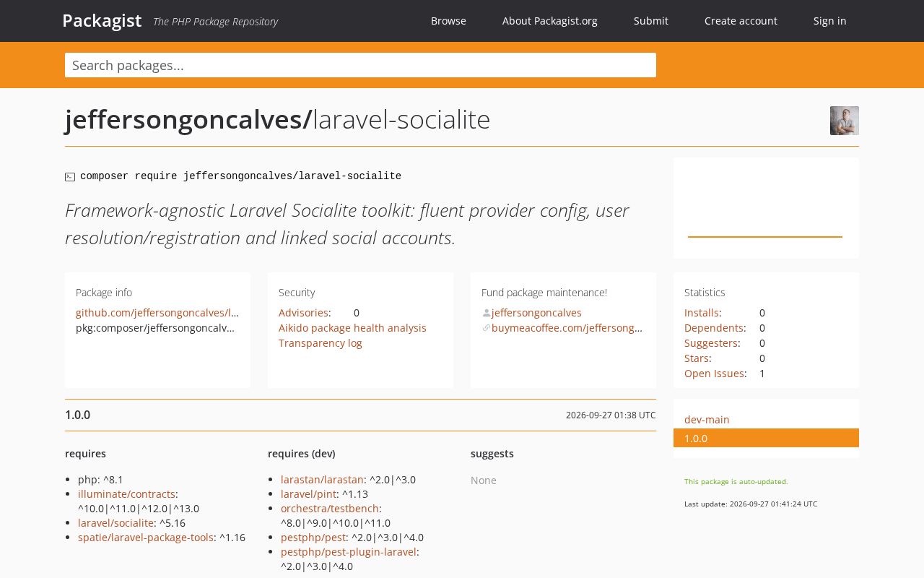Open spatie/laravel-package-tools link
This screenshot has height=578, width=924.
coord(146,538)
